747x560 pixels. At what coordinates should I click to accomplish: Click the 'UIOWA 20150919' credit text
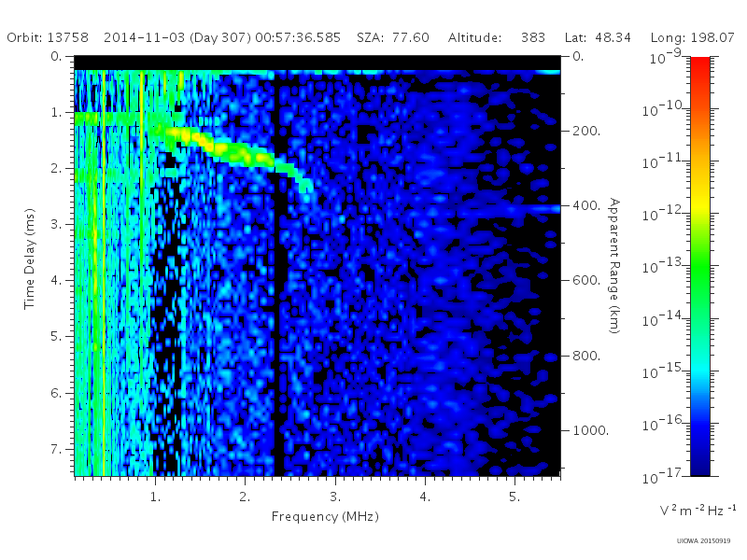[x=703, y=541]
